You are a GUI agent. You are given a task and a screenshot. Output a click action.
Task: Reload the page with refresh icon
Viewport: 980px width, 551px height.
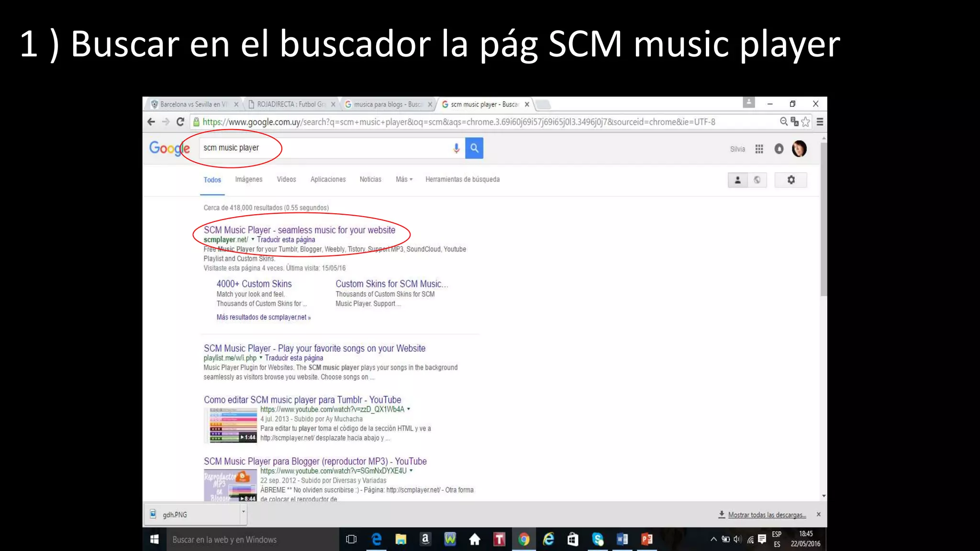180,122
